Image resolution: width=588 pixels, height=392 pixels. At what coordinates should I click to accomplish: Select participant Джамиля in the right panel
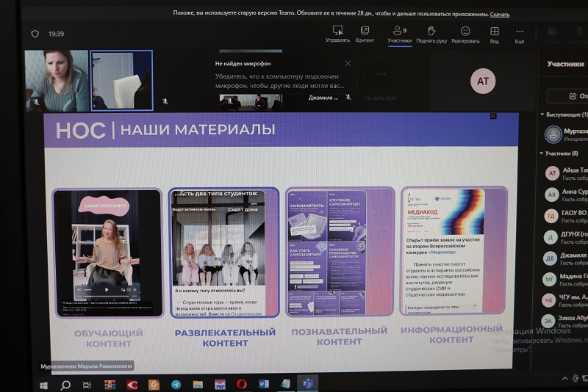point(566,258)
